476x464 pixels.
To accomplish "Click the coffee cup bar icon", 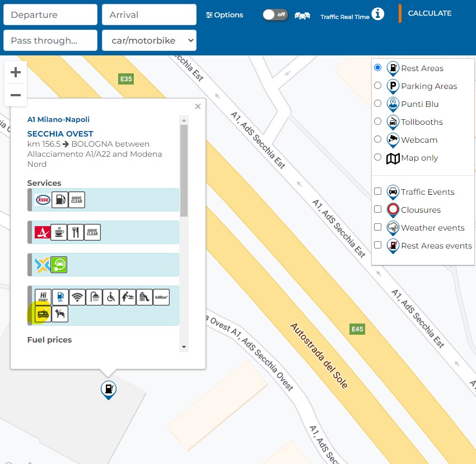I will [x=59, y=232].
